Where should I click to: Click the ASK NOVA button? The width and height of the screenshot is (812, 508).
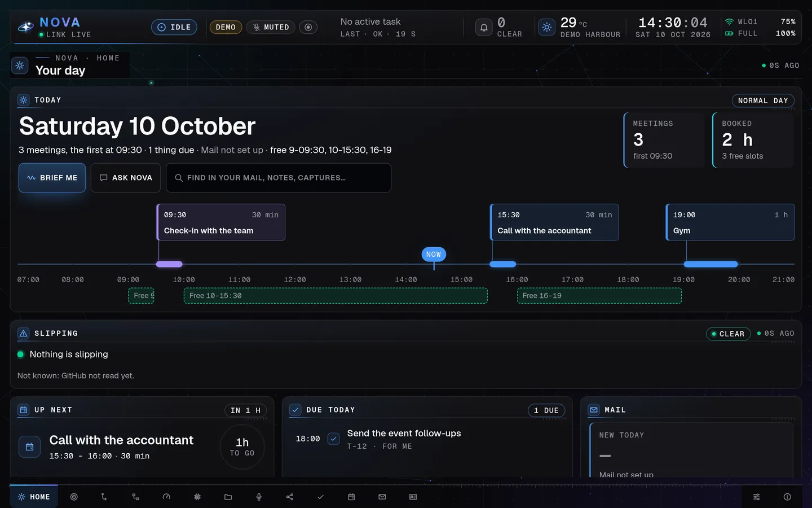(126, 178)
